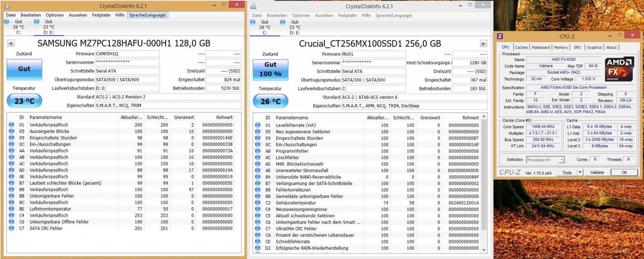
Task: Click scrollbar up arrow in Crucial attribute list
Action: 484,117
